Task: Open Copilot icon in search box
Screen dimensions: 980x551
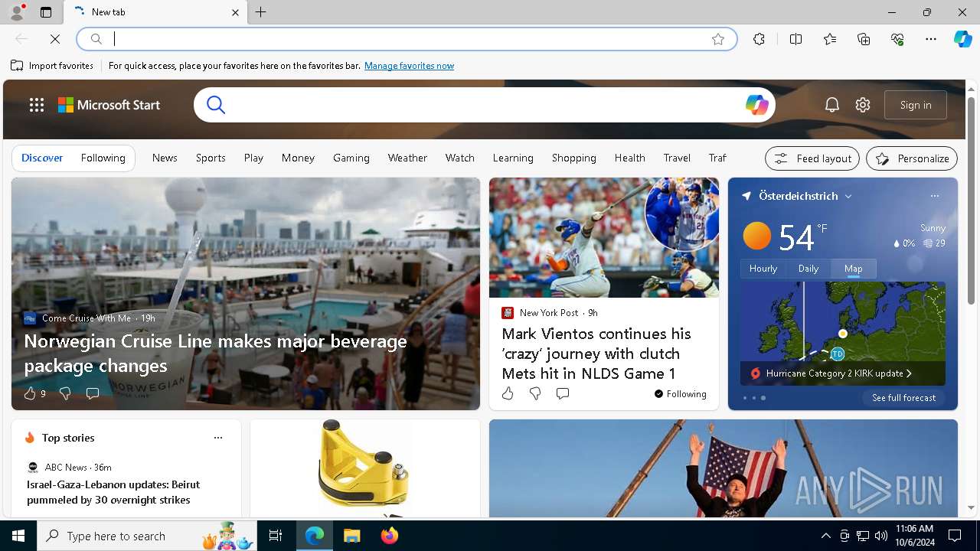Action: (x=756, y=105)
